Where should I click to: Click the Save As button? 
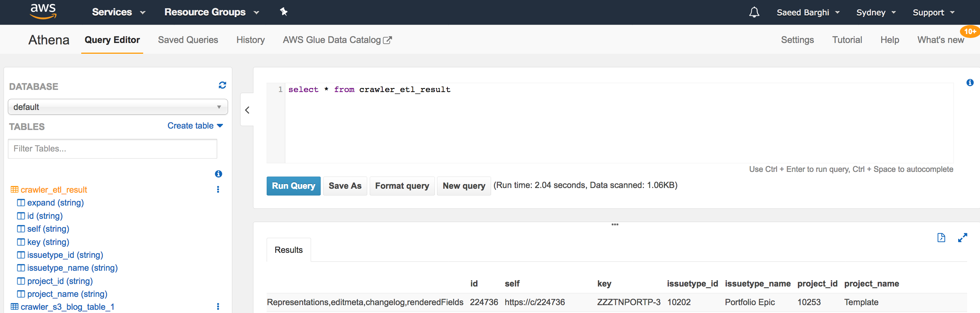[x=345, y=186]
